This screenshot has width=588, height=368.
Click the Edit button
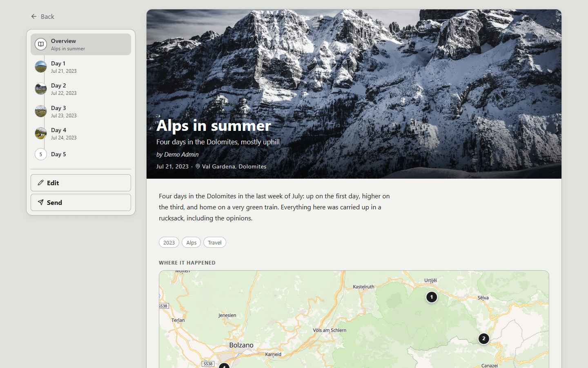click(x=81, y=183)
